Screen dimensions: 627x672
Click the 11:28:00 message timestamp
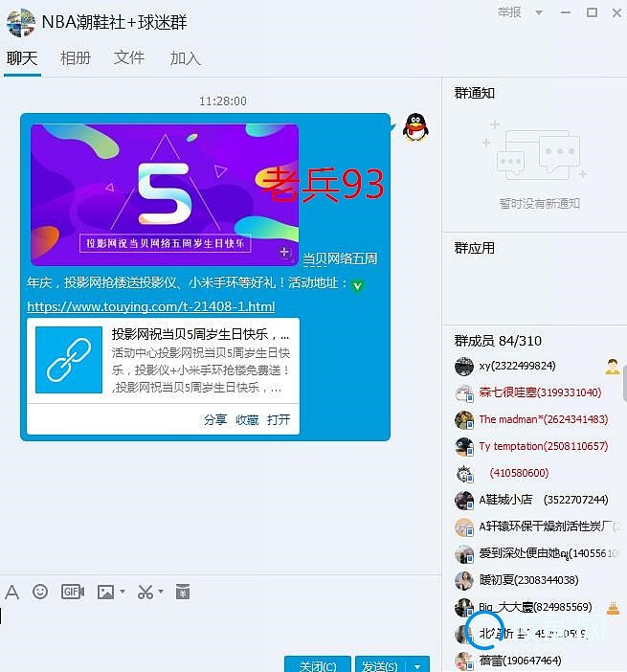click(222, 101)
